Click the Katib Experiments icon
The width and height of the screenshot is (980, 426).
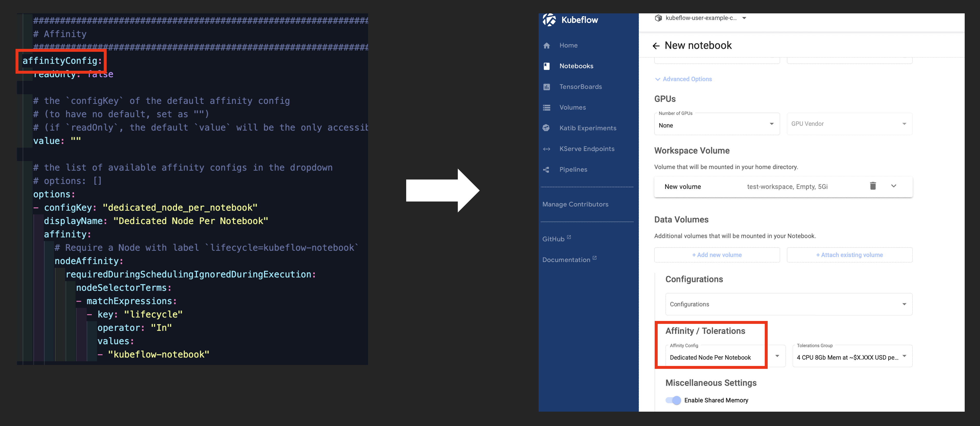pos(546,128)
